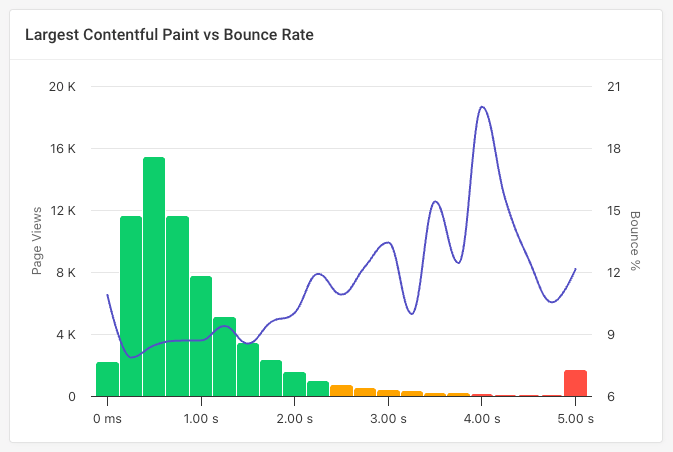Click the 1.00 s x-axis label
This screenshot has width=673, height=452.
coord(200,419)
